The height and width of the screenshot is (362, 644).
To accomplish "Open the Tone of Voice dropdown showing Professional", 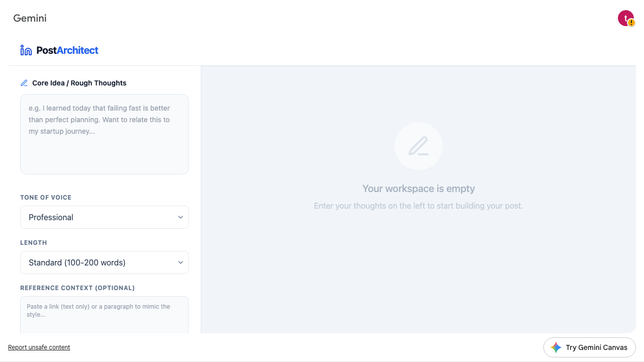I will pyautogui.click(x=104, y=217).
